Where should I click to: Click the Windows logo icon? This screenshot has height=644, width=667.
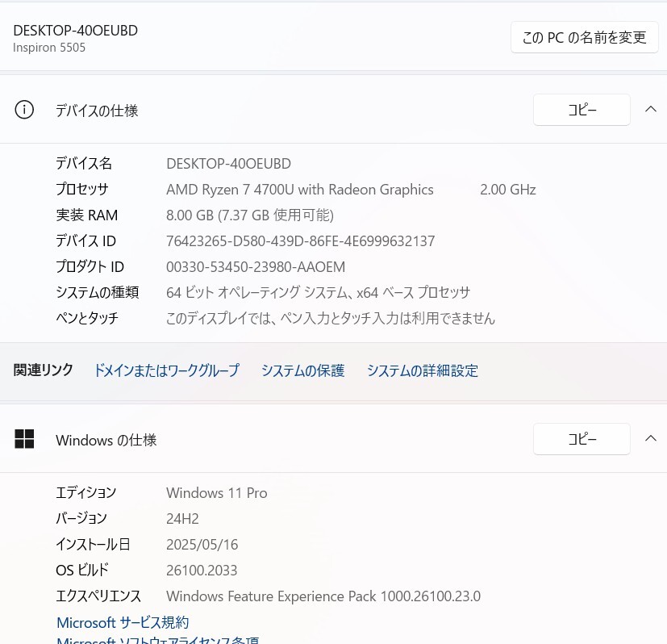coord(24,439)
